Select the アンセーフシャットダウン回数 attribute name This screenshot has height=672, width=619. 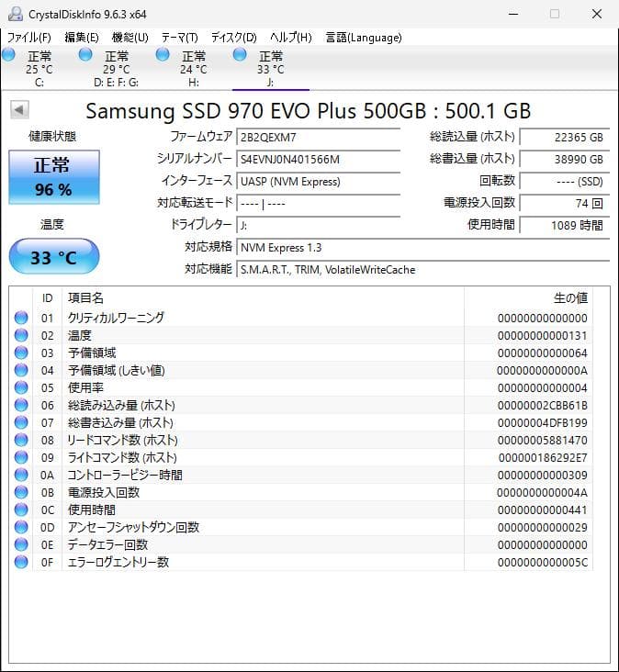click(133, 527)
